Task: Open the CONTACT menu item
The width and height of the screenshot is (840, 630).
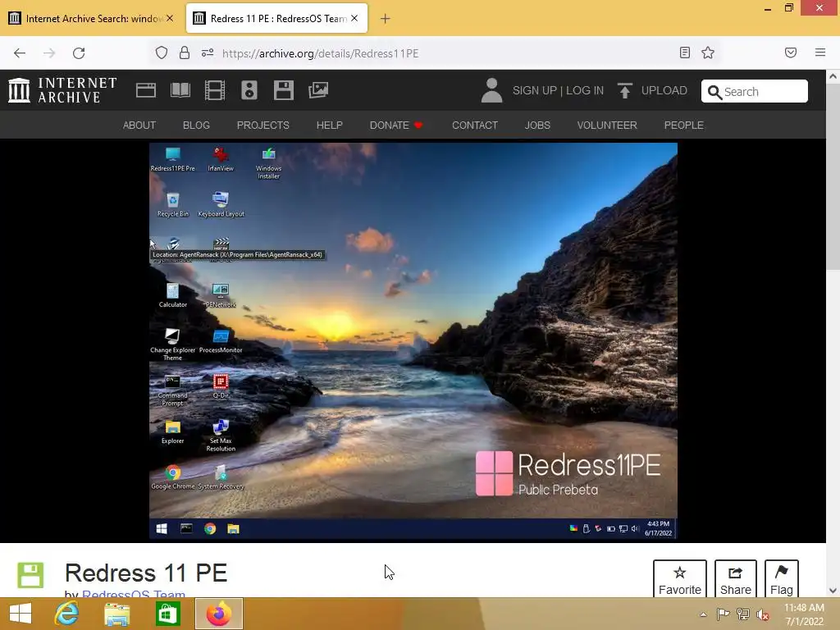Action: click(x=475, y=125)
